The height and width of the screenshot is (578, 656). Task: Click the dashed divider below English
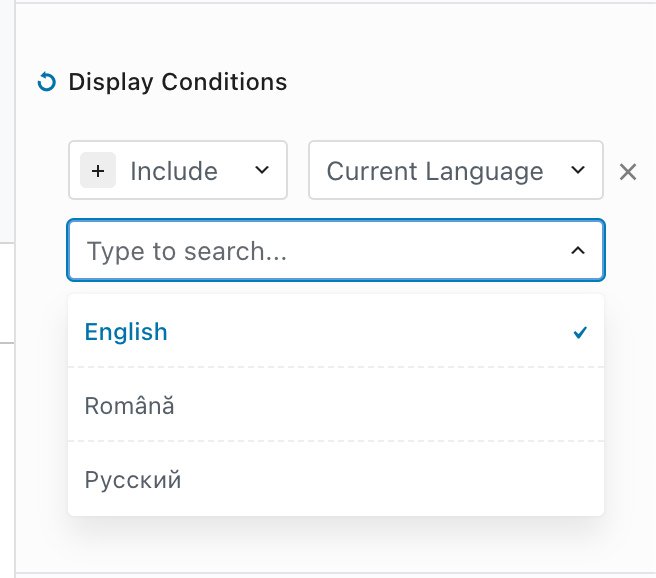pos(336,367)
